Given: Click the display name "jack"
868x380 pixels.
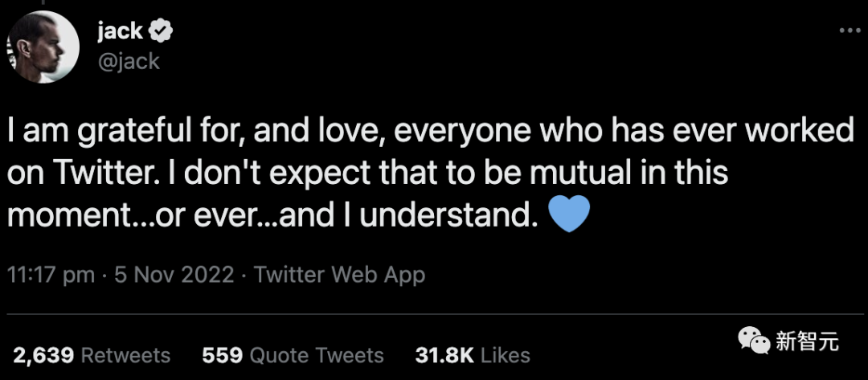Looking at the screenshot, I should click(x=119, y=31).
